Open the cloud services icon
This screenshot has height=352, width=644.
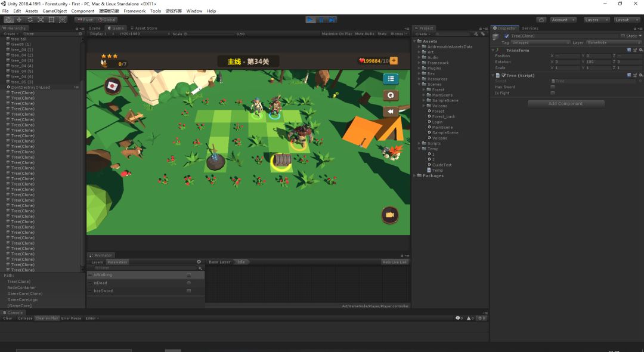[x=541, y=20]
